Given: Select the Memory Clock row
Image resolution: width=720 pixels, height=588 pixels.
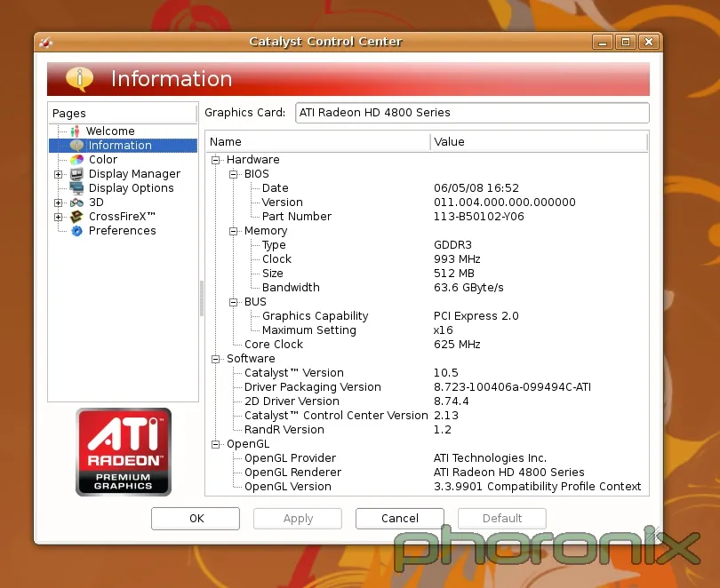Looking at the screenshot, I should click(x=427, y=259).
